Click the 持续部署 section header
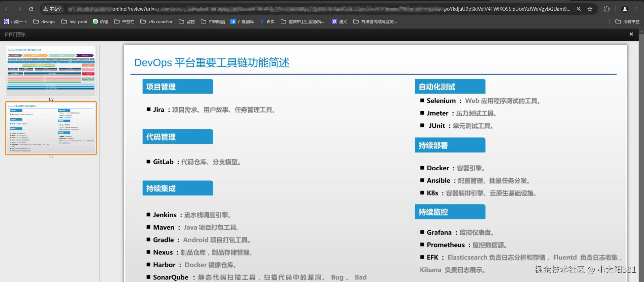 coord(450,145)
